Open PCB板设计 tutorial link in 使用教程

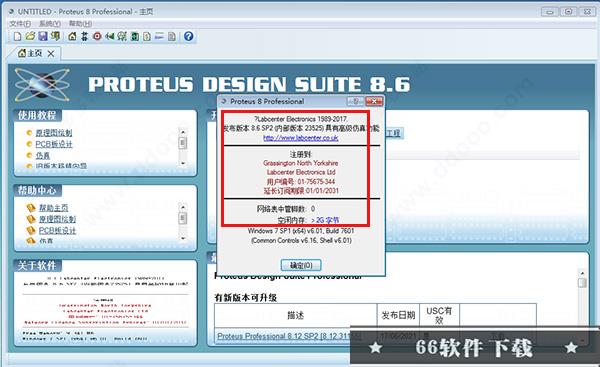pos(54,144)
